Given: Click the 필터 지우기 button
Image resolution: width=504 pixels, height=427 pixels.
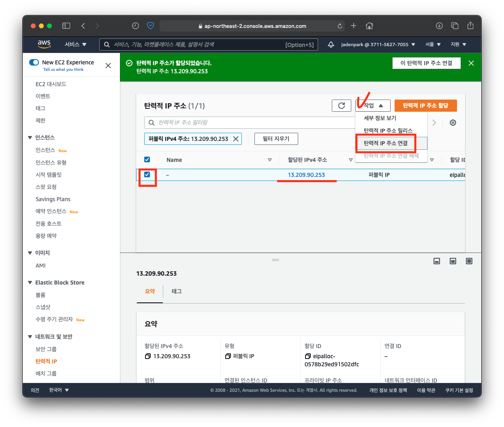Looking at the screenshot, I should point(276,139).
